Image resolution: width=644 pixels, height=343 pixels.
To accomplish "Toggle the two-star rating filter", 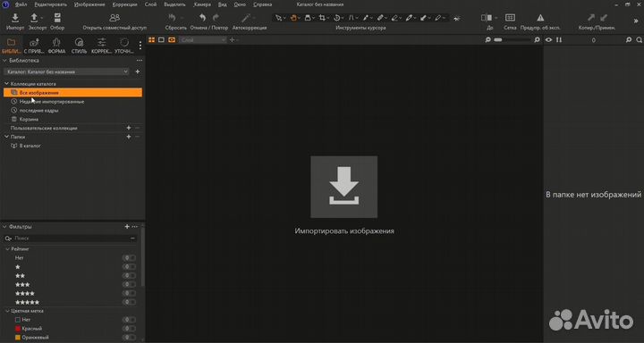I will (129, 275).
